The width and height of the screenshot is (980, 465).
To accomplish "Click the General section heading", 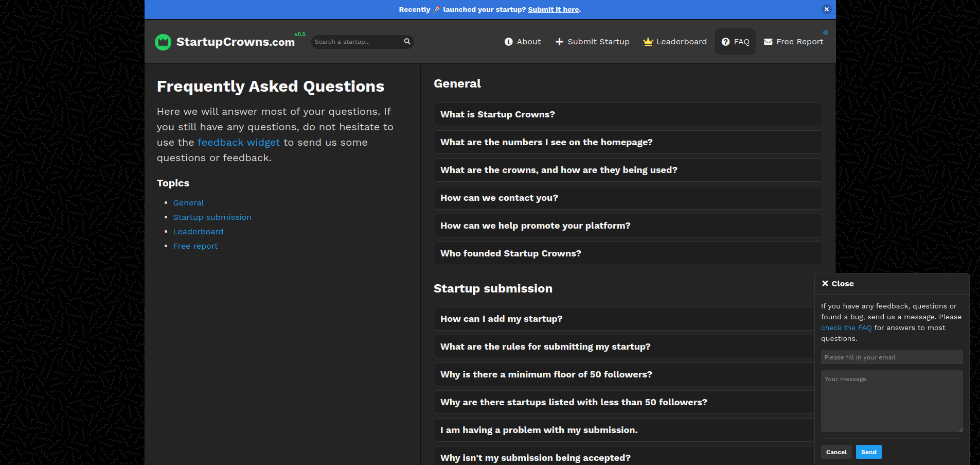I will [457, 83].
